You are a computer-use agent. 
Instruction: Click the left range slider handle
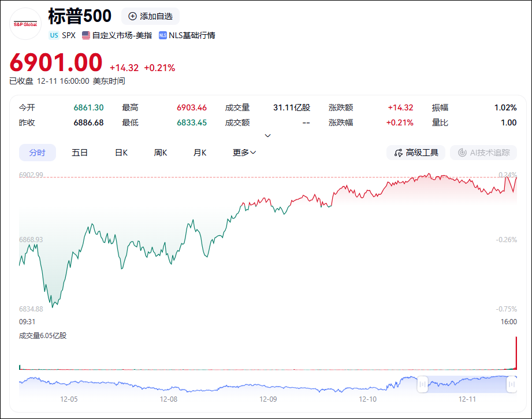click(422, 384)
